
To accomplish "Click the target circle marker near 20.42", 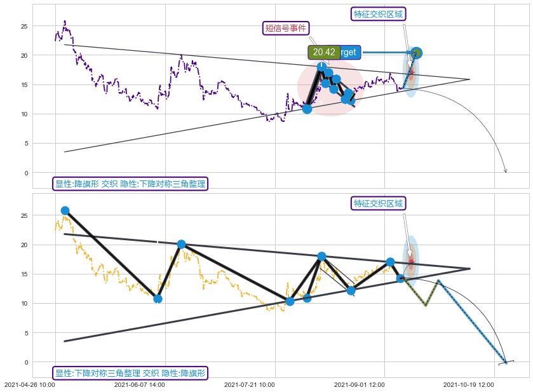I will pos(416,53).
